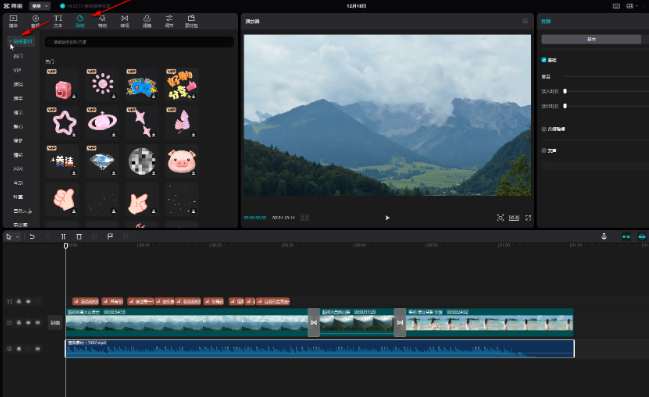Enable the voice changer checkbox

pyautogui.click(x=544, y=151)
